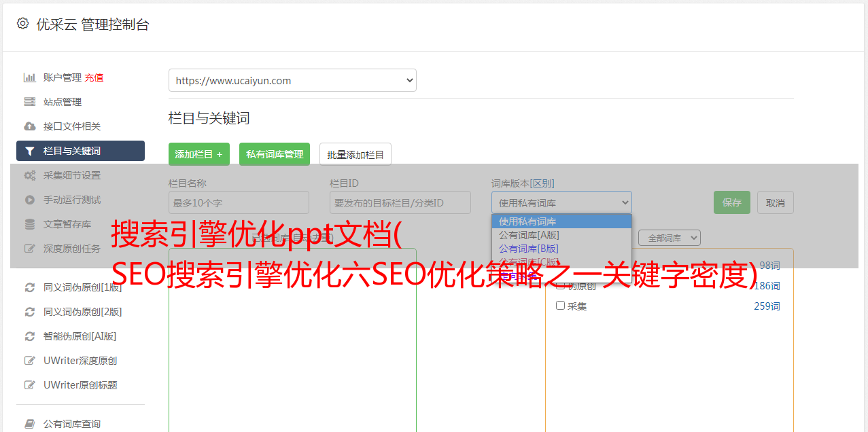
Task: Click the cloud upload icon for 接口文件相关
Action: coord(30,126)
